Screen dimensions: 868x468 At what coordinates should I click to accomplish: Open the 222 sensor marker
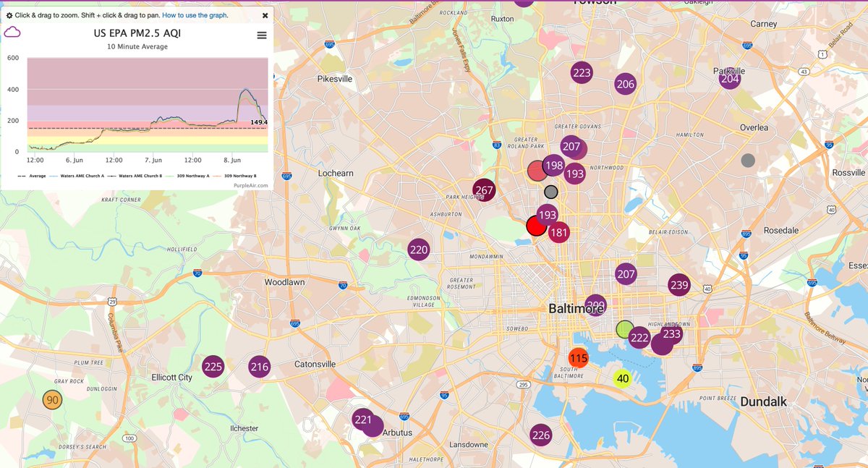pos(639,338)
